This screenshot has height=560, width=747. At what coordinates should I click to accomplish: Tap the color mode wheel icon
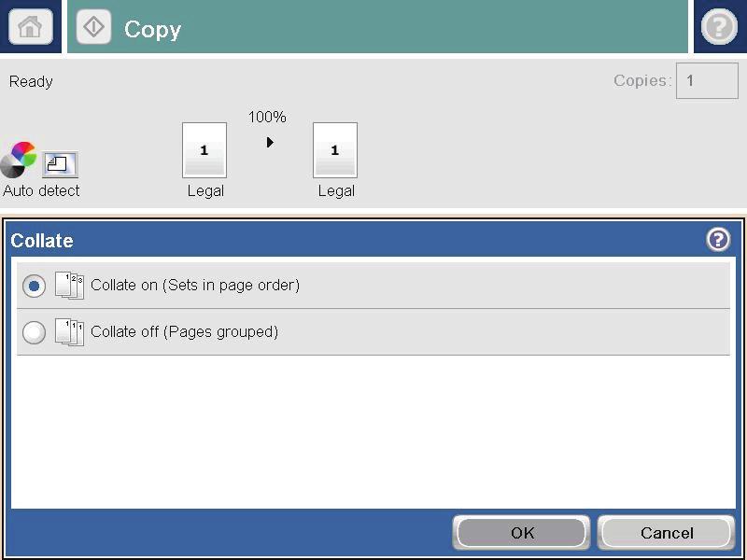click(18, 160)
